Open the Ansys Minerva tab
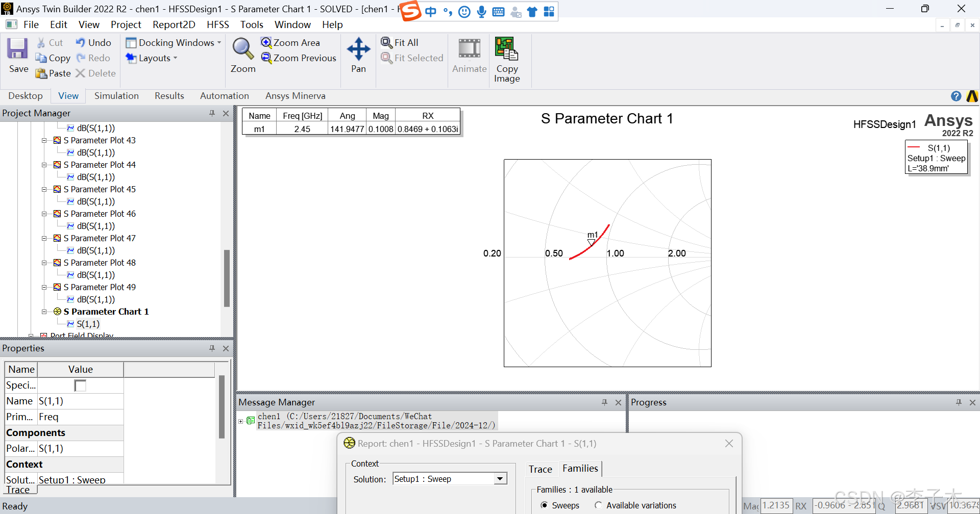The height and width of the screenshot is (514, 980). 295,96
